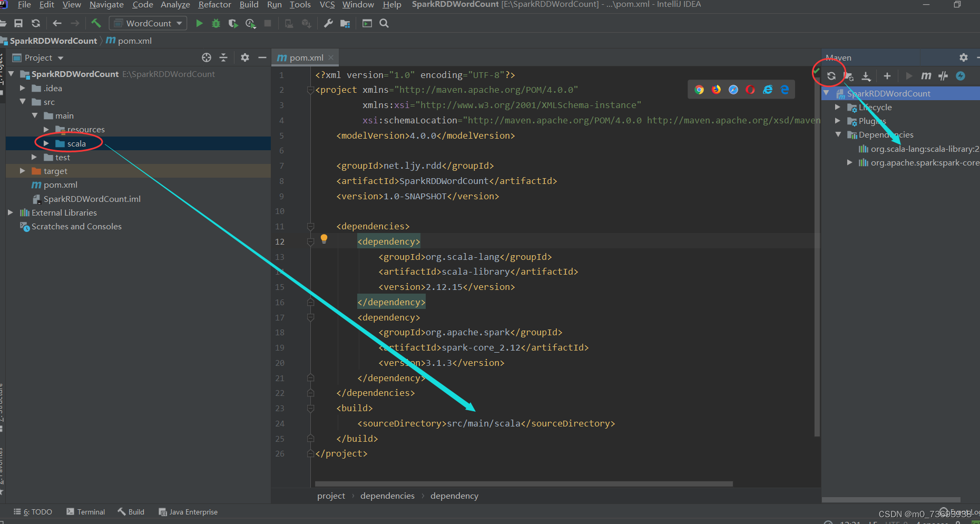Expand org.apache.spark:spark-core dependency
Viewport: 980px width, 524px height.
coord(849,162)
